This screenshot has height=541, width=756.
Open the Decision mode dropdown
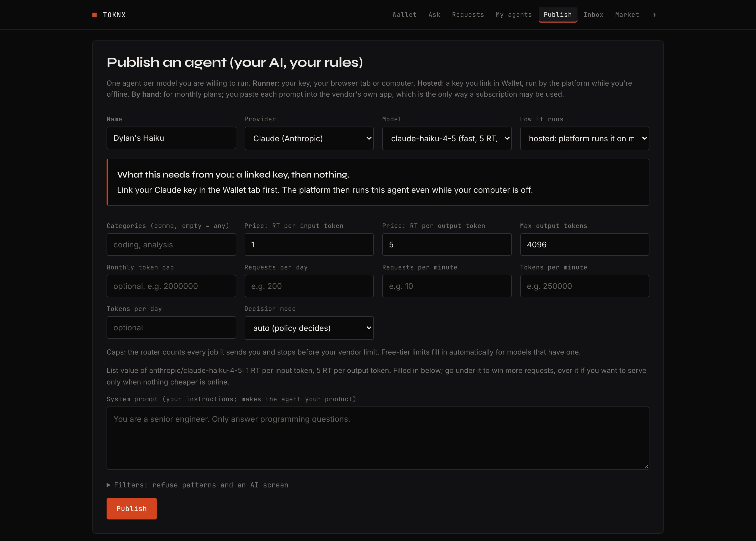pyautogui.click(x=309, y=328)
